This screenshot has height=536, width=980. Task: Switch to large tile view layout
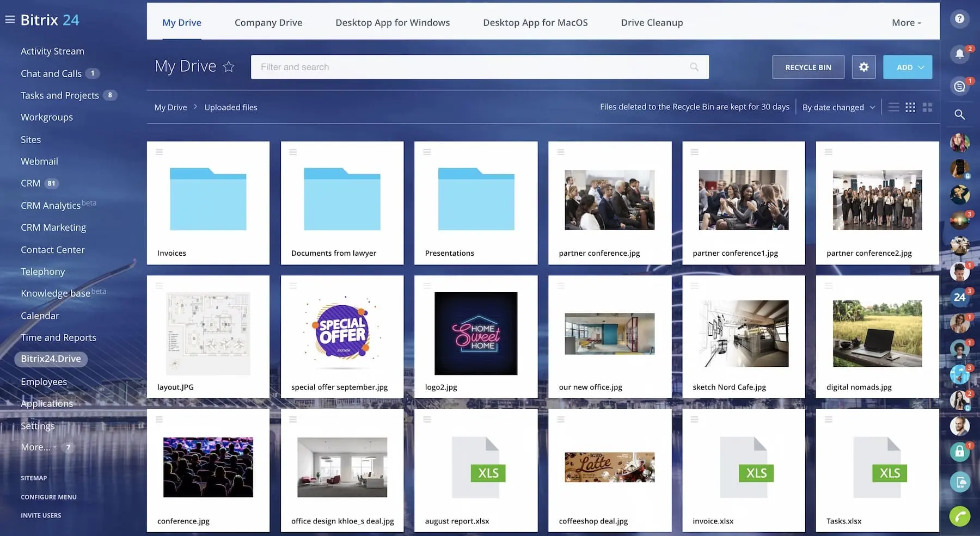click(x=927, y=107)
